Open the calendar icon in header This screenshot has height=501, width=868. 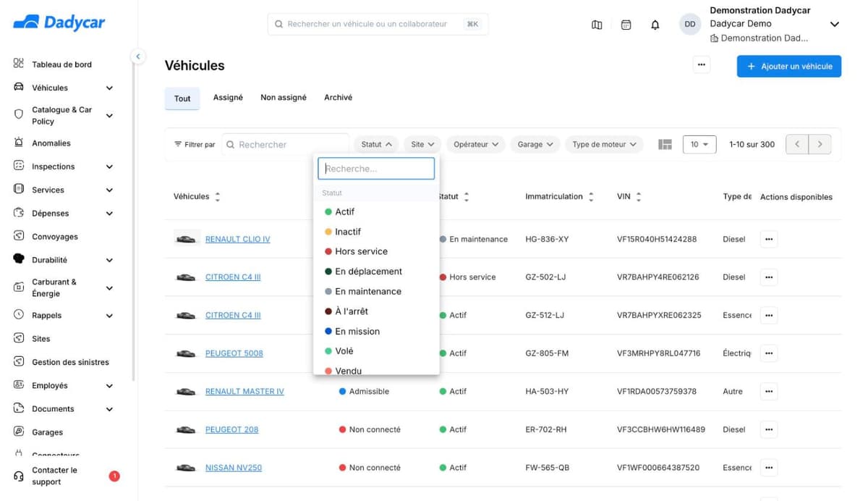point(626,25)
